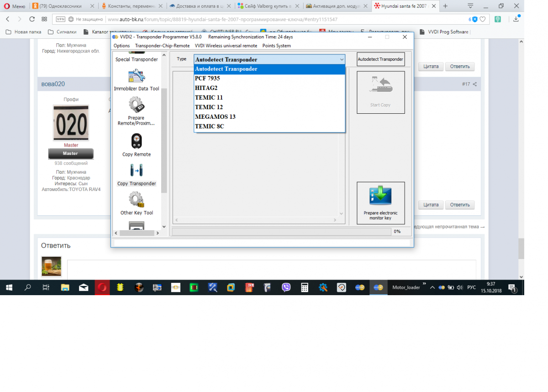Pick the highlighted Autodetect Transponder list entry
548x392 pixels.
(x=269, y=69)
